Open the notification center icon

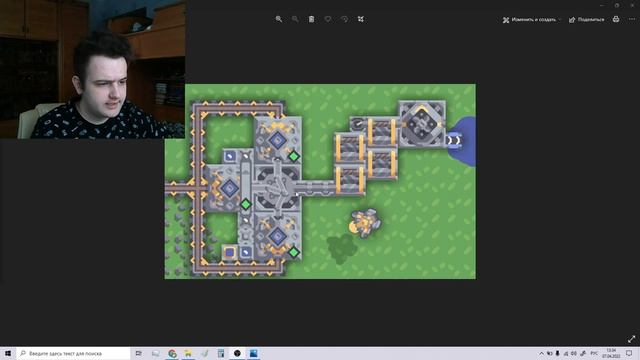coord(629,353)
